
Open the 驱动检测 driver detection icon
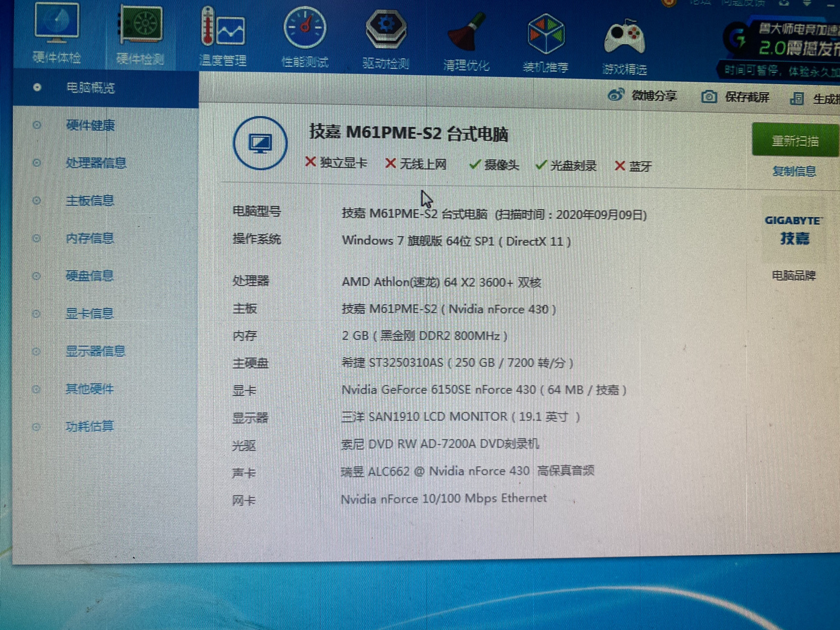(386, 40)
